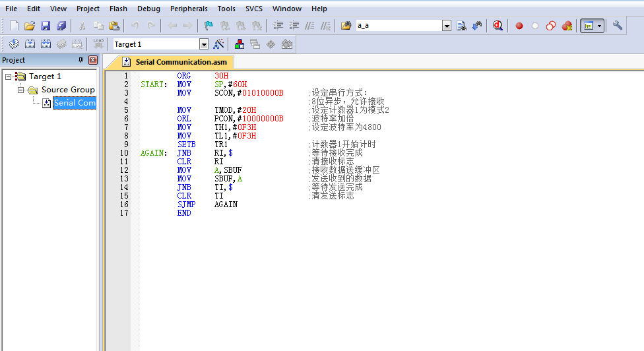The height and width of the screenshot is (351, 644).
Task: Go to next bookmark icon
Action: click(241, 26)
